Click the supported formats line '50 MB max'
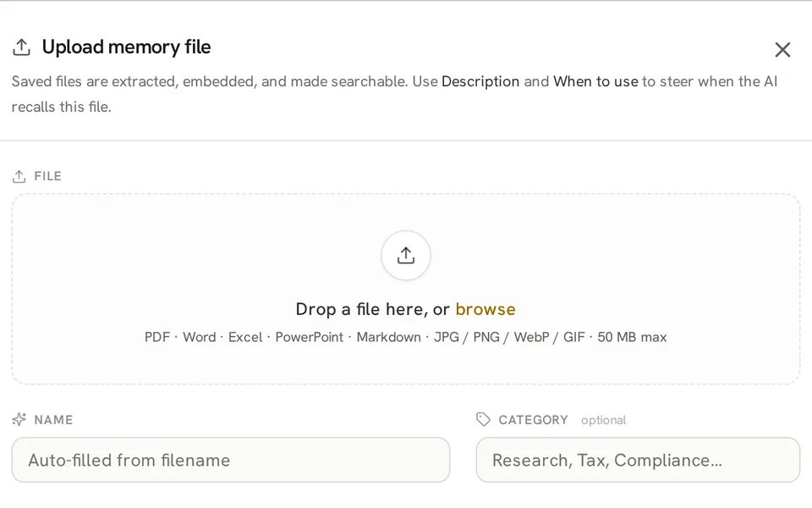This screenshot has height=508, width=812. 632,337
